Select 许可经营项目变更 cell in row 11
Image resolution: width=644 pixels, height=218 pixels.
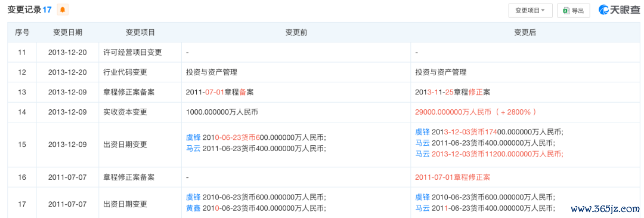click(141, 52)
